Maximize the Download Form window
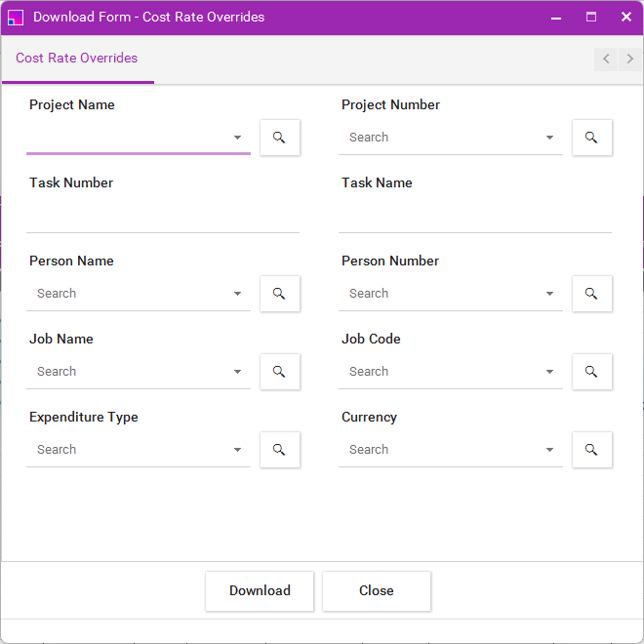The image size is (644, 644). point(591,18)
